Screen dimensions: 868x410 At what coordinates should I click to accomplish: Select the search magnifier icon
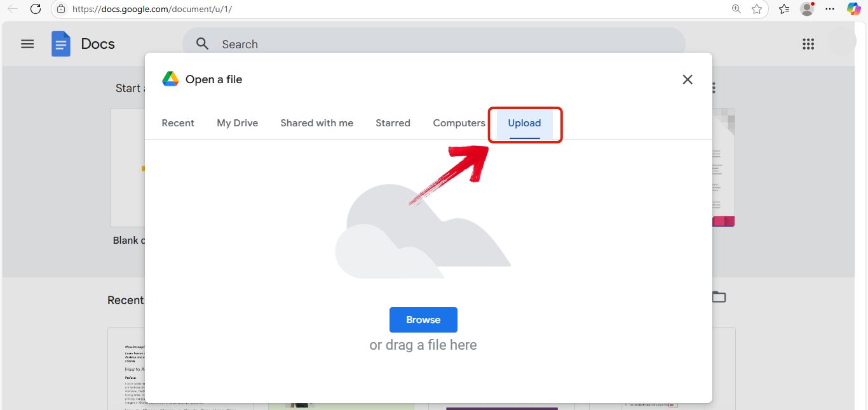[202, 44]
